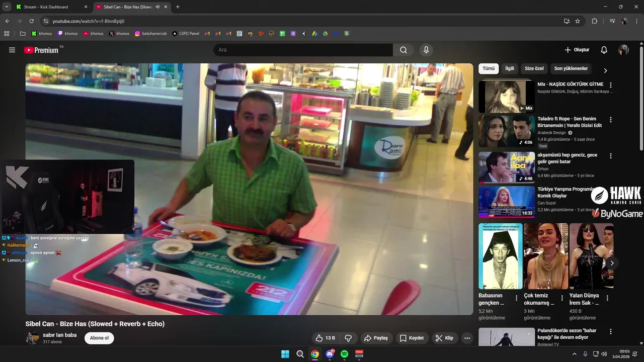
Task: Go back in the Chrome browser
Action: (8, 21)
